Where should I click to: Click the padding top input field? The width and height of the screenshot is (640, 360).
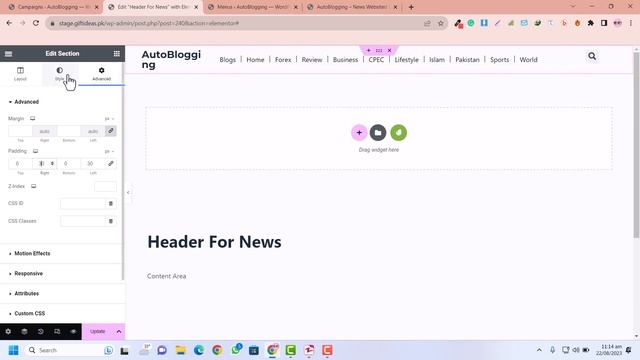pos(20,163)
